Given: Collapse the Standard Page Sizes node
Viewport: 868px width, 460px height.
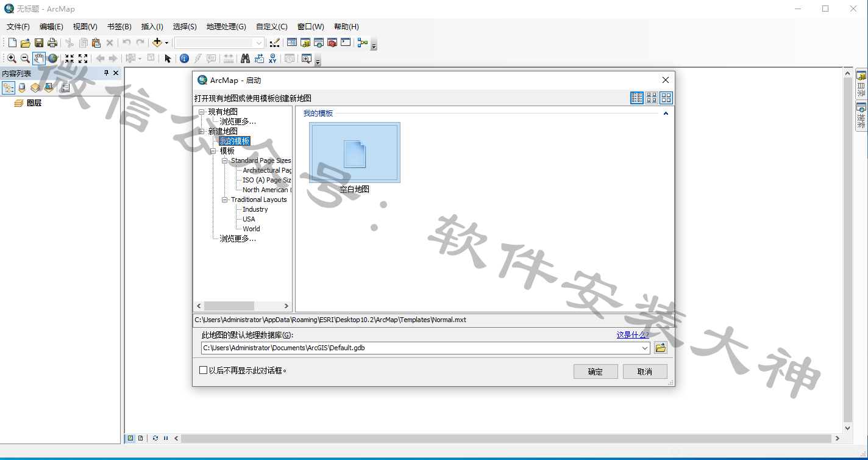Looking at the screenshot, I should [225, 160].
